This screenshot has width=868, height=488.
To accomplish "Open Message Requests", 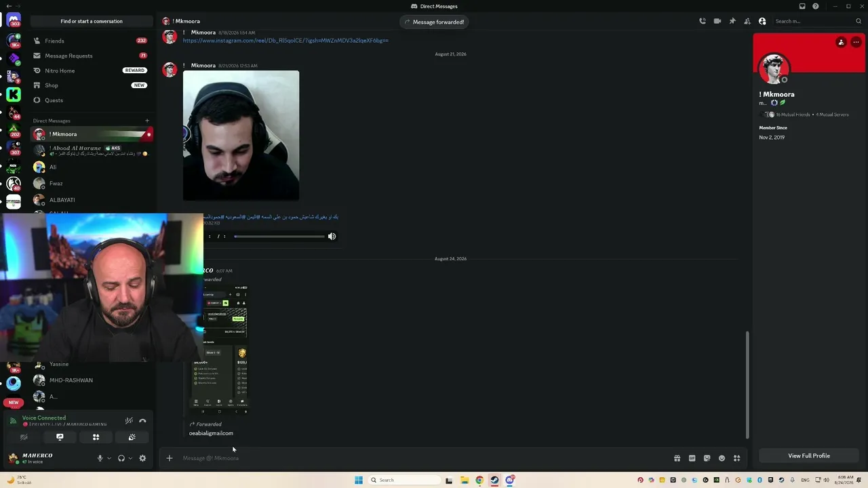I will (x=92, y=56).
